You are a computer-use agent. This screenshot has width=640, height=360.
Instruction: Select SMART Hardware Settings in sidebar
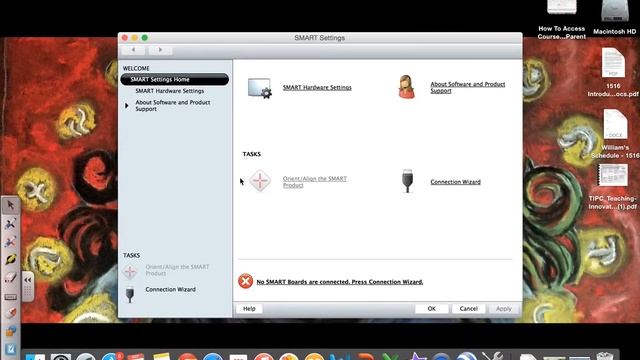pos(169,91)
